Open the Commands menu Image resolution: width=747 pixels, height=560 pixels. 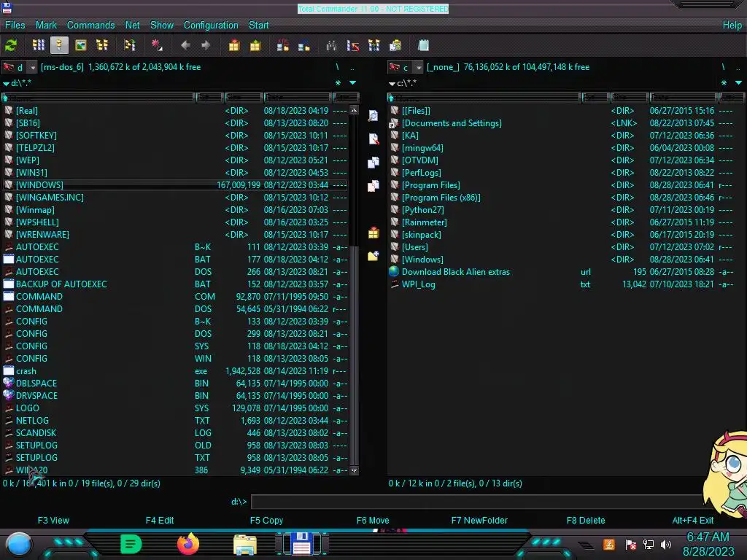(90, 26)
